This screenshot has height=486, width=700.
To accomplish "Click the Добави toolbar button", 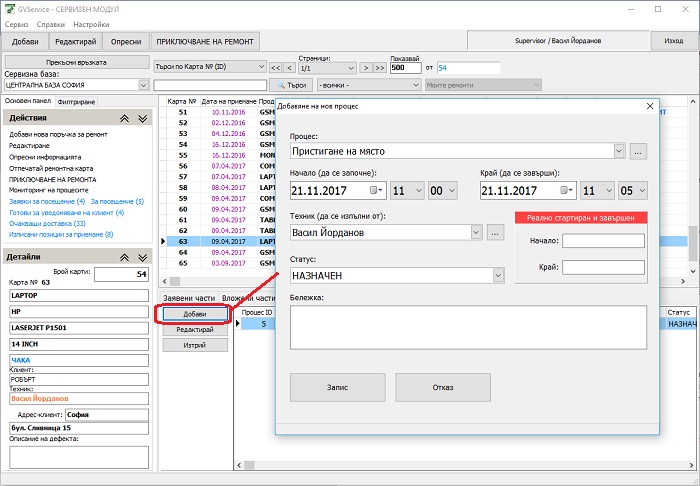I will (25, 42).
